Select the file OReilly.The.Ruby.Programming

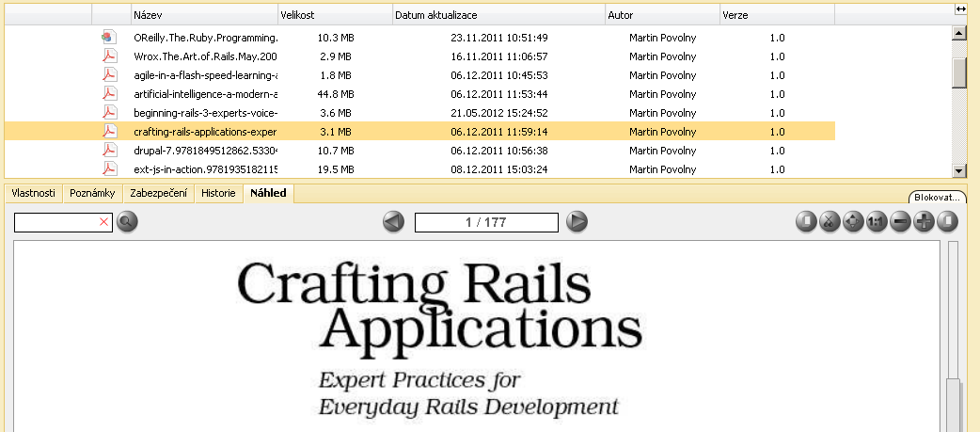[205, 38]
